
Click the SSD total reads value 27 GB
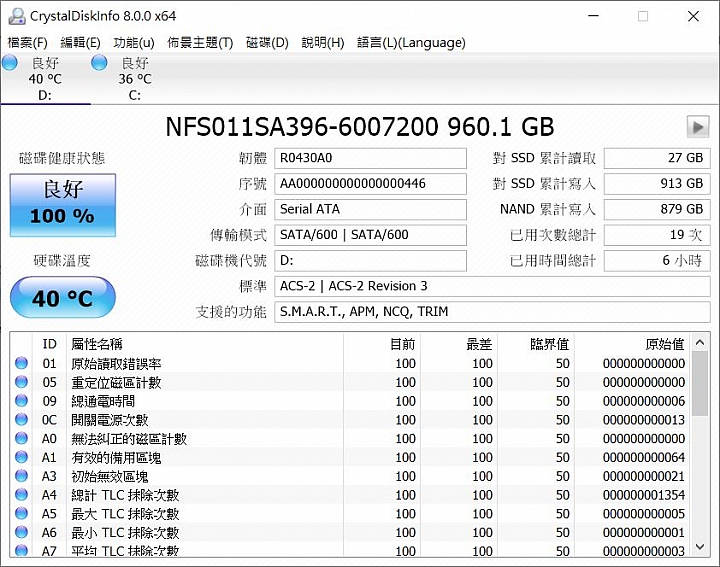pos(657,158)
